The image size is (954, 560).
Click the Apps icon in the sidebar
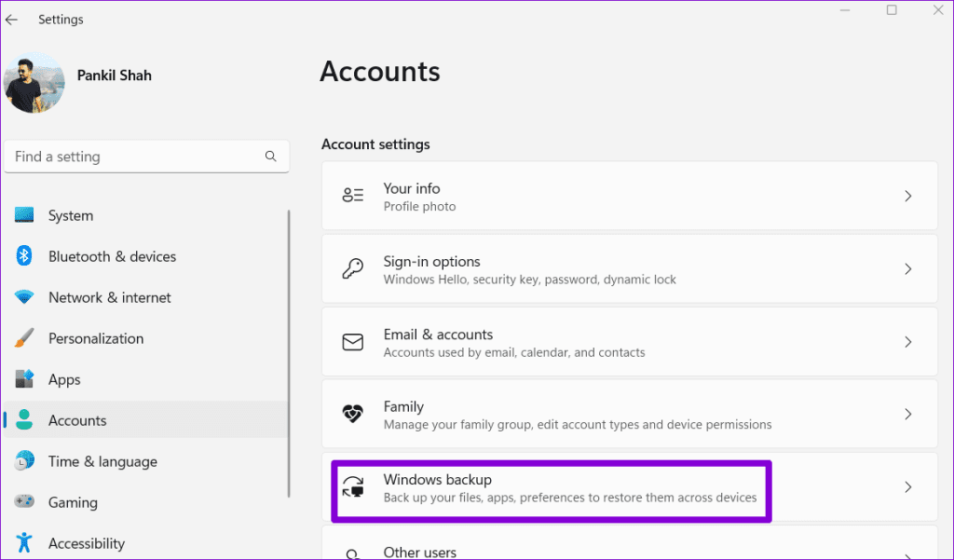coord(24,378)
